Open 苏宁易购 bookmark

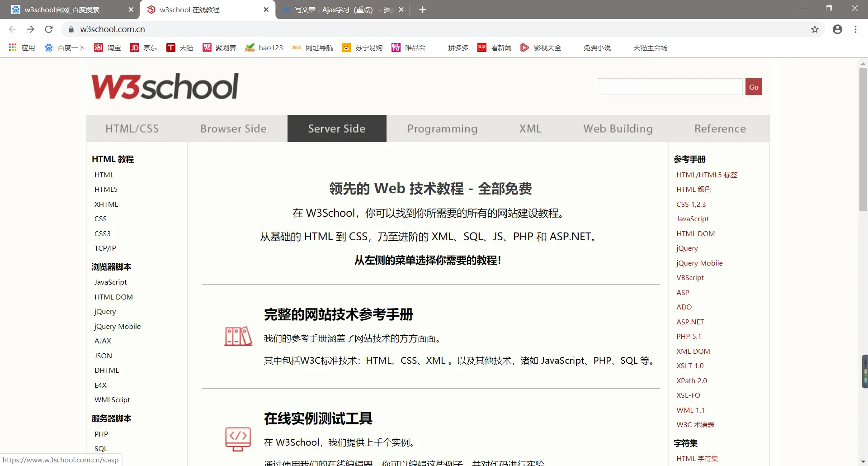click(362, 48)
